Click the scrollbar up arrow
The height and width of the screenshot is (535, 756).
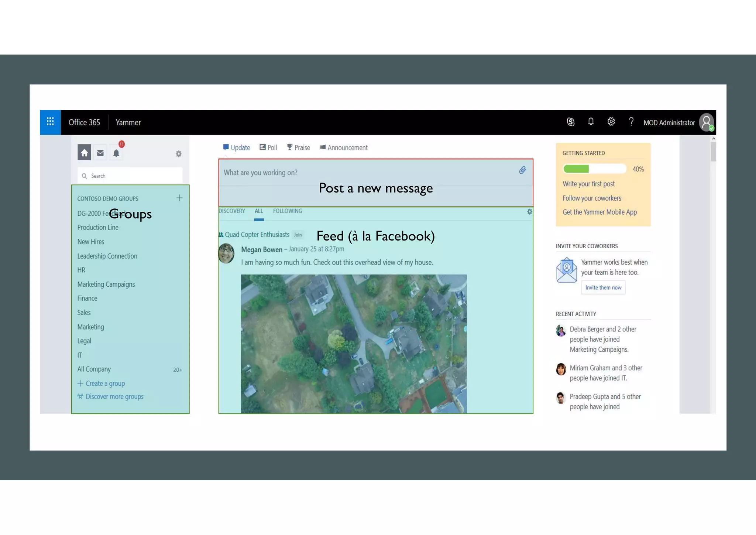tap(714, 139)
